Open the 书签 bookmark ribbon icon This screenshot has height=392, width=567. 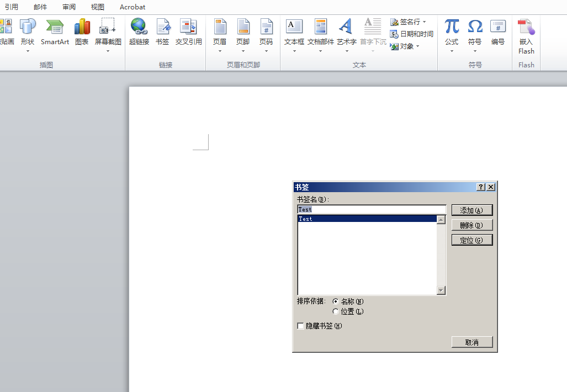pyautogui.click(x=162, y=31)
